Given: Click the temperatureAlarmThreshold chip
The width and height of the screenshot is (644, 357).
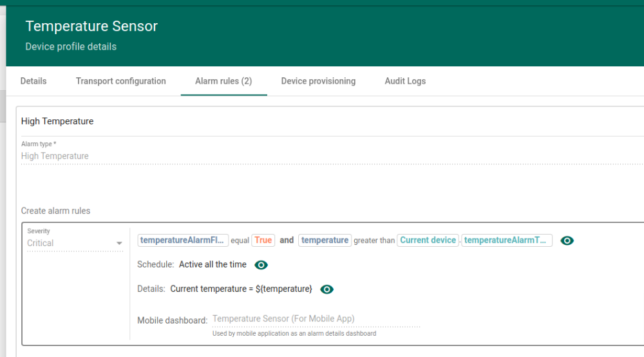Looking at the screenshot, I should (507, 240).
